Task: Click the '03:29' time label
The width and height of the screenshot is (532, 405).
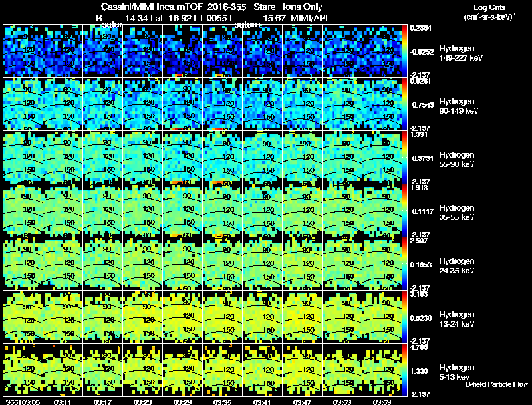Action: pyautogui.click(x=182, y=402)
